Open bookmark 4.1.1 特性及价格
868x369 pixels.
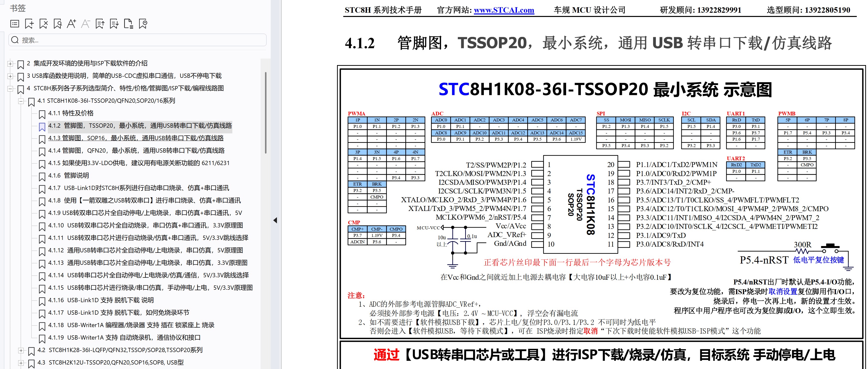pos(71,113)
